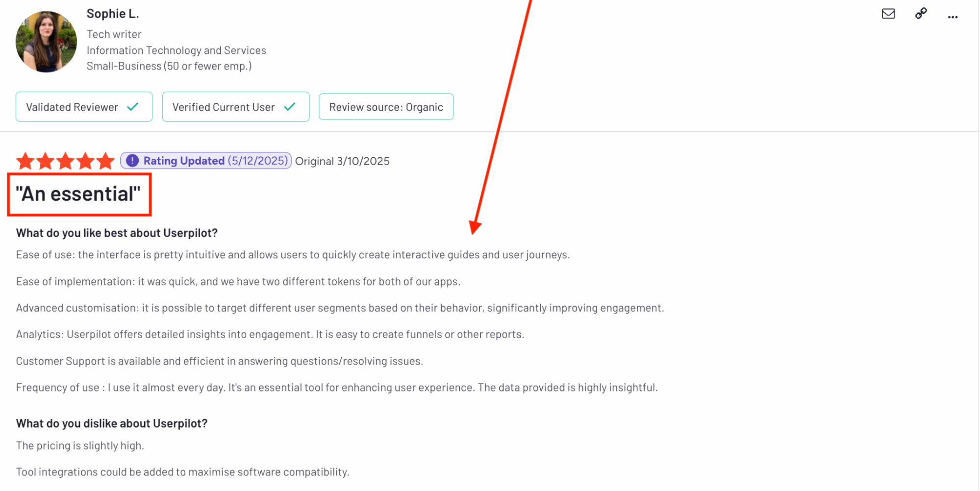Click the Review source: Organic badge
This screenshot has height=491, width=980.
click(386, 107)
